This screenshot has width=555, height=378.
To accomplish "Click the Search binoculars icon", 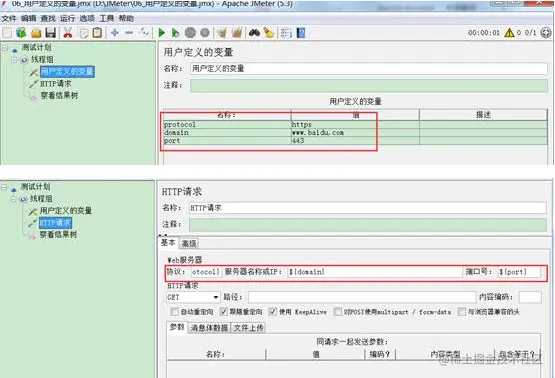I will 254,33.
